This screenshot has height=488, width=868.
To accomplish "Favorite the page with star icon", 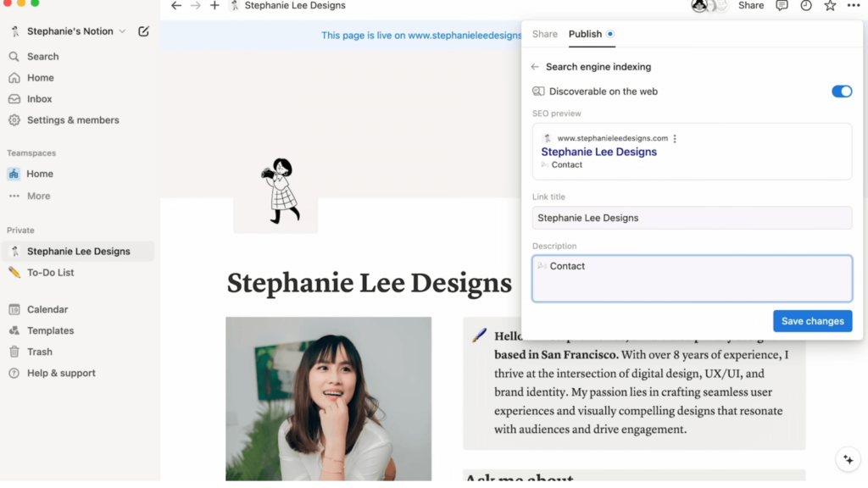I will point(830,6).
